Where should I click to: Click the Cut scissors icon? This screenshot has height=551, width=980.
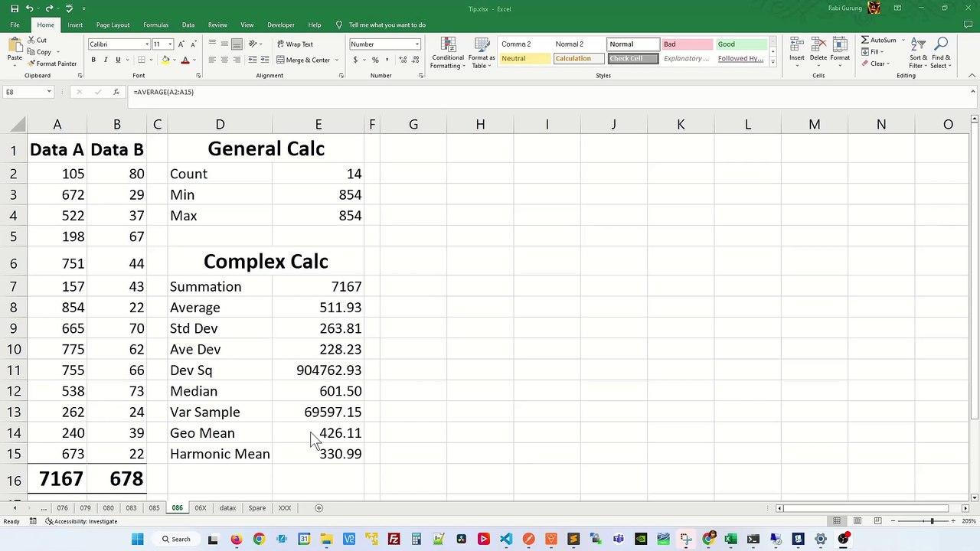pyautogui.click(x=31, y=40)
